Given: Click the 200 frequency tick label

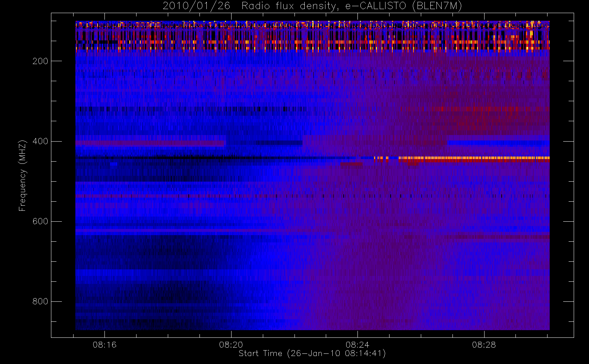Looking at the screenshot, I should (x=40, y=61).
